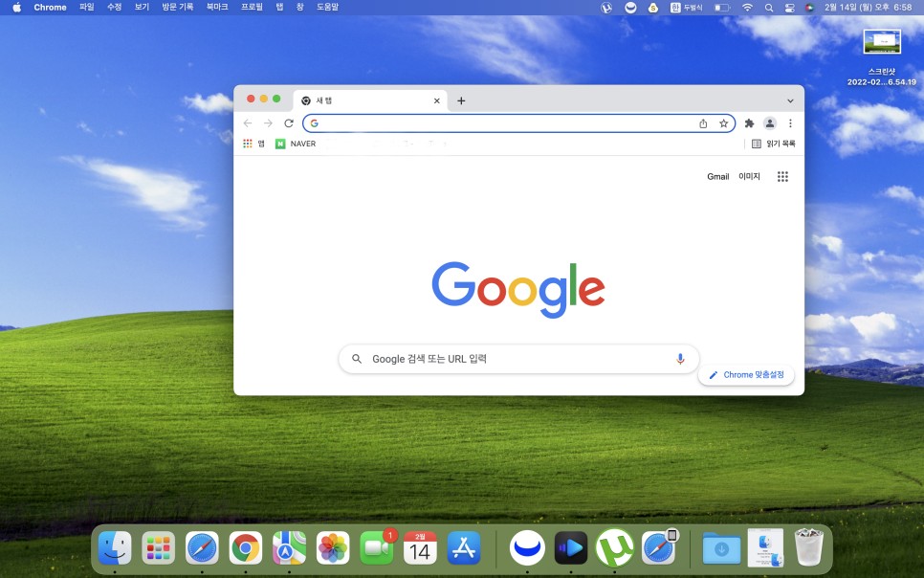The height and width of the screenshot is (578, 924).
Task: Close the current Chrome tab
Action: pos(437,100)
